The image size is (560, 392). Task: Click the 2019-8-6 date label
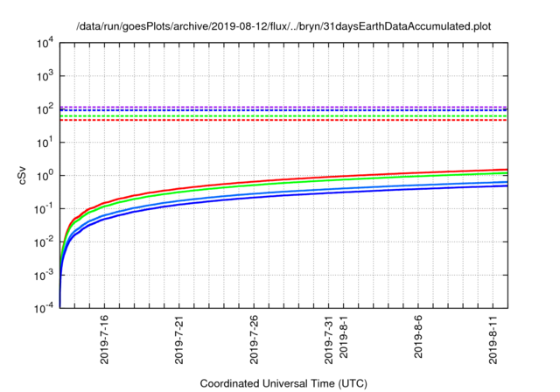[x=418, y=337]
